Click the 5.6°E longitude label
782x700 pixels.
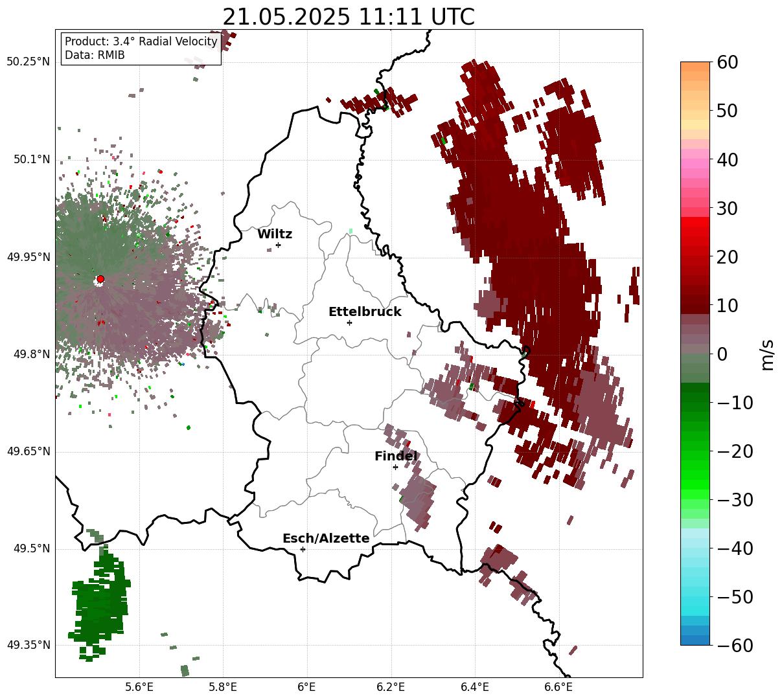pos(139,687)
